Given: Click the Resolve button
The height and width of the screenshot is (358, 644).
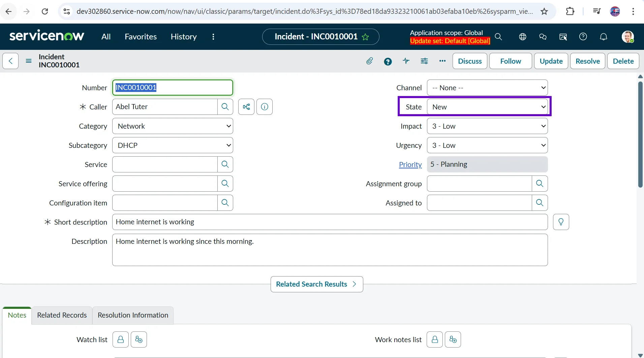Looking at the screenshot, I should 587,61.
